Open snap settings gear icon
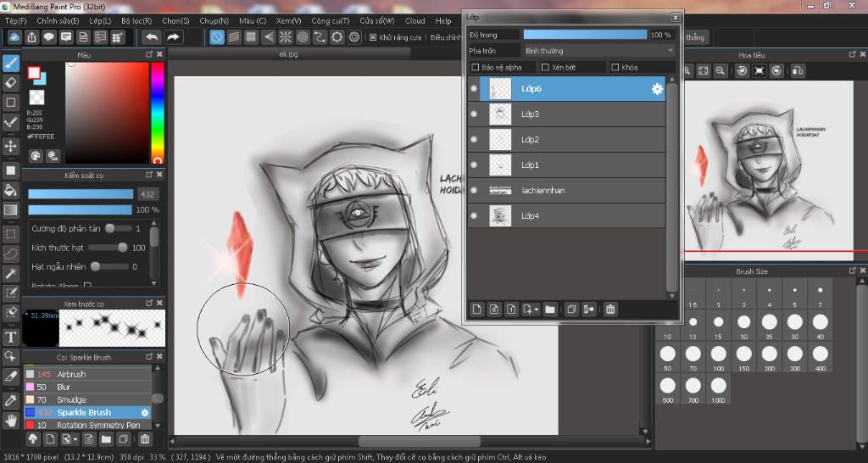The width and height of the screenshot is (868, 463). tap(354, 37)
